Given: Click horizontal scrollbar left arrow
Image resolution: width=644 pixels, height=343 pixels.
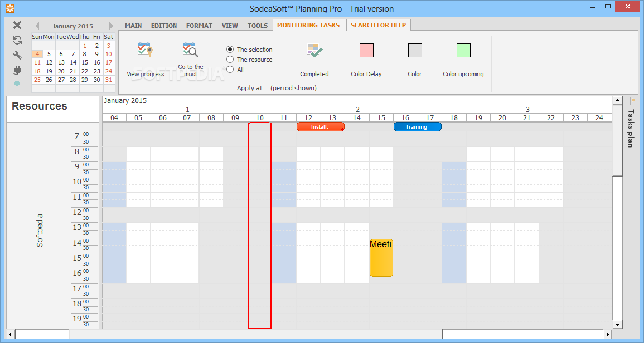Looking at the screenshot, I should [10, 335].
